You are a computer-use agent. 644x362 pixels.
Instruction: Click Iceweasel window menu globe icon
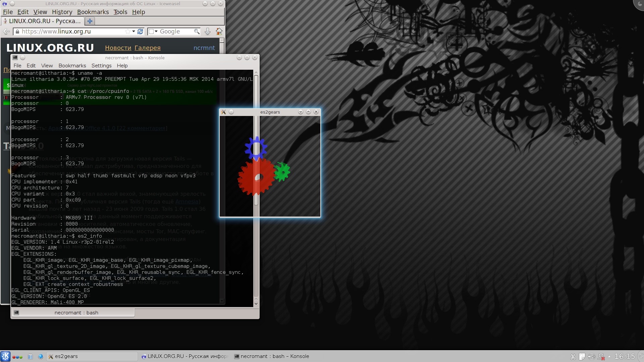(x=4, y=4)
